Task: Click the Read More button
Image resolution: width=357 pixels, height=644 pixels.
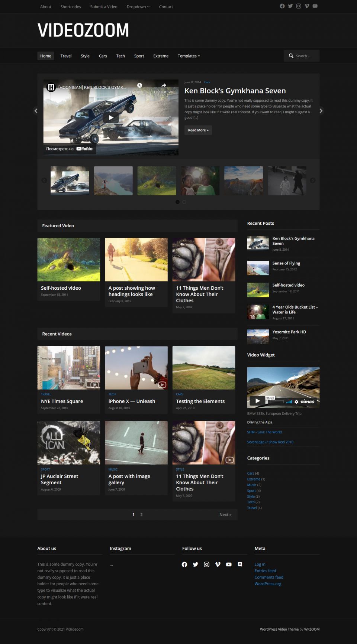Action: 198,130
